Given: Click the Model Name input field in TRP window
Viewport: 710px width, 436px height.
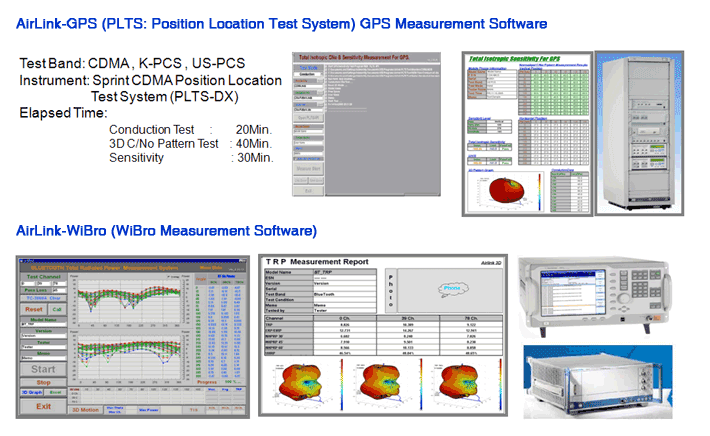Looking at the screenshot, I should pyautogui.click(x=43, y=324).
